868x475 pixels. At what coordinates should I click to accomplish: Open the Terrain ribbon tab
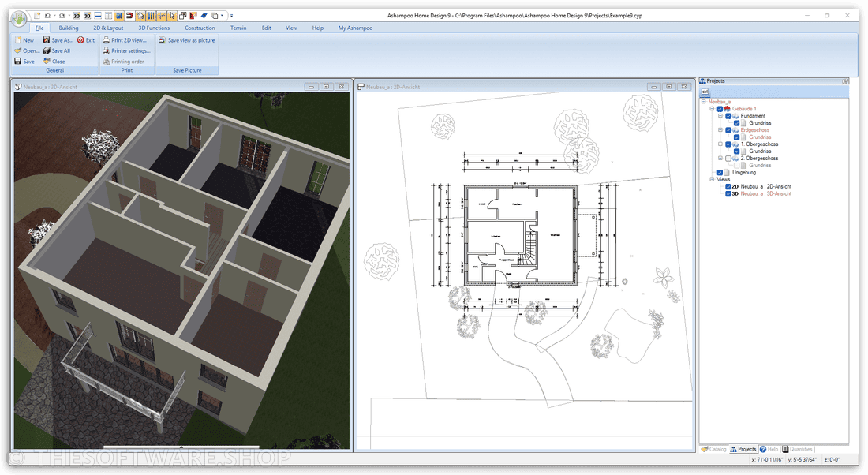point(238,28)
